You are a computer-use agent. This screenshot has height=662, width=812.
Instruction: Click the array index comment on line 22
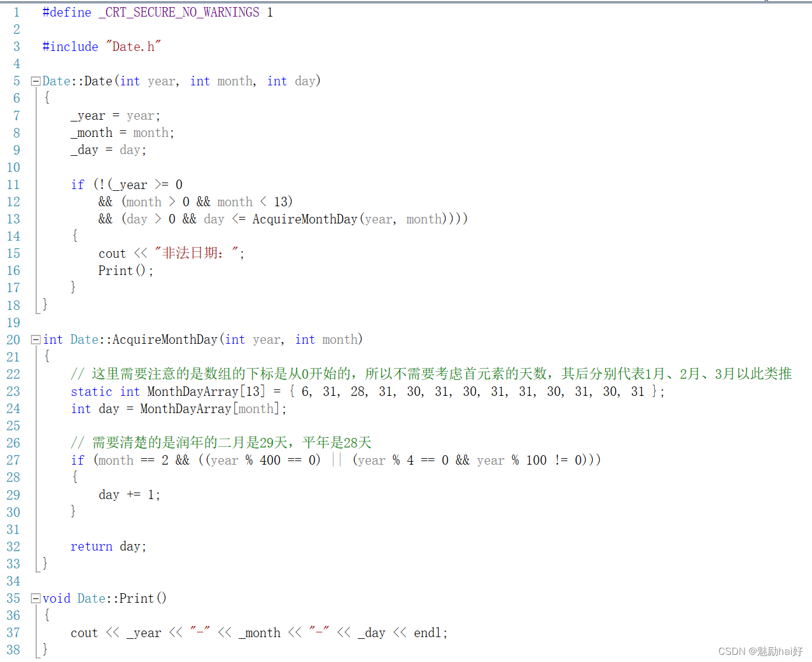[x=431, y=374]
